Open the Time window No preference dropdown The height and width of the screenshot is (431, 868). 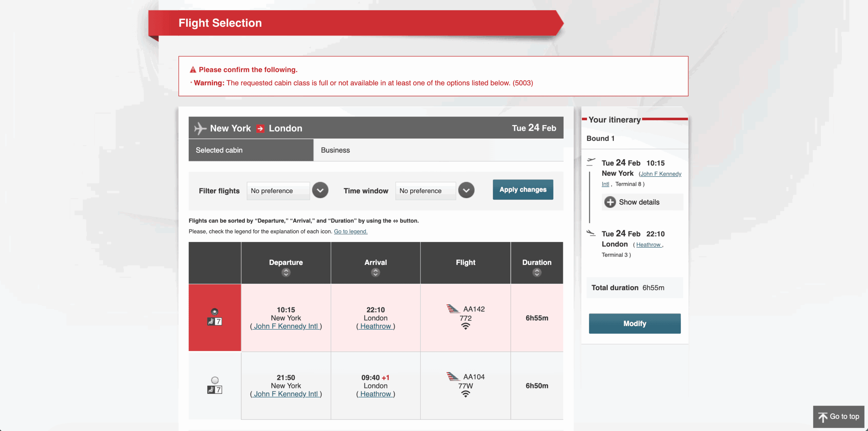466,190
